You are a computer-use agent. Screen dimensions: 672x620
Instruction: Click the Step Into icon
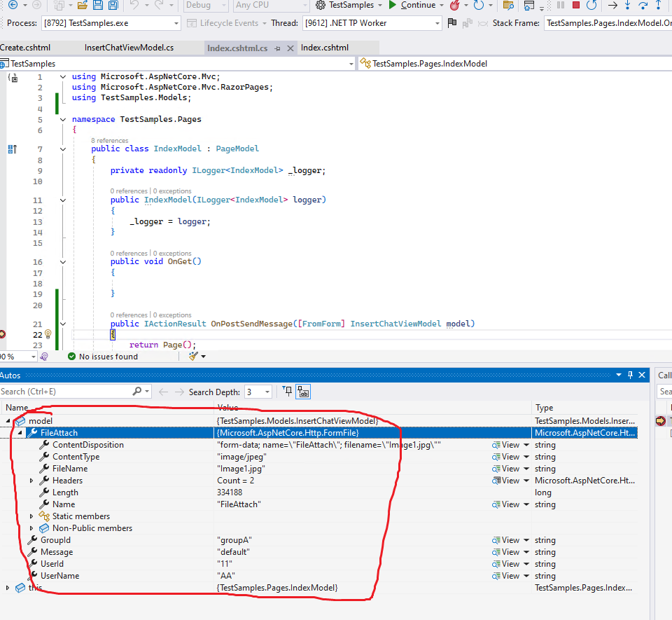click(x=627, y=5)
